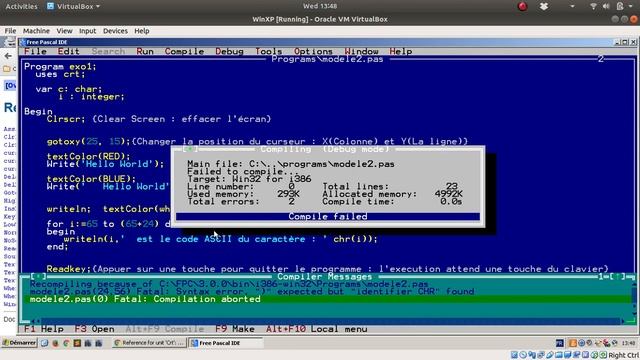This screenshot has width=640, height=360.
Task: Launch Chrome from quick launch bar
Action: click(66, 343)
